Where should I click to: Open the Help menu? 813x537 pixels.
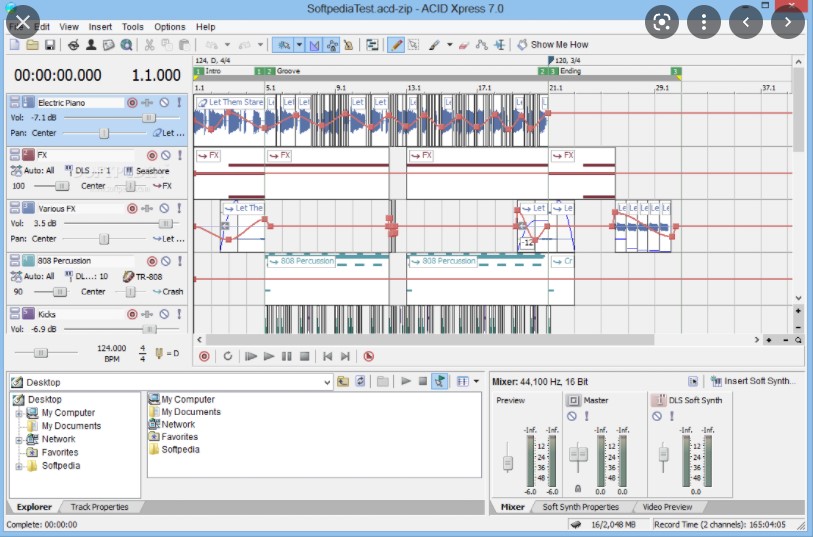click(205, 26)
